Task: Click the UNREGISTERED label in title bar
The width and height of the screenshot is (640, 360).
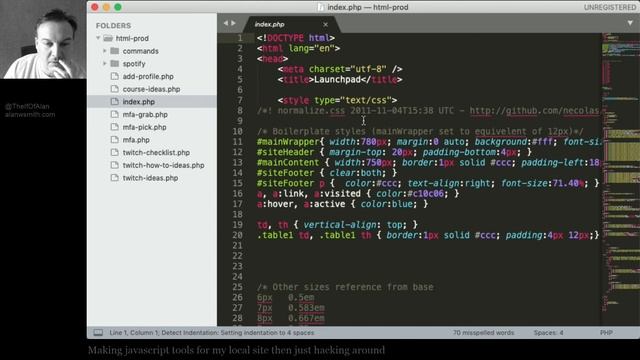Action: [610, 7]
